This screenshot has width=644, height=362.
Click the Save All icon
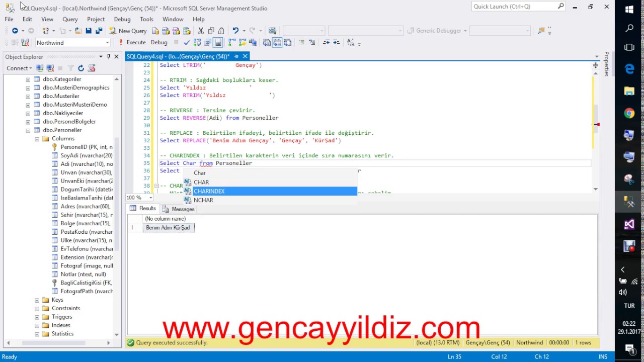99,31
